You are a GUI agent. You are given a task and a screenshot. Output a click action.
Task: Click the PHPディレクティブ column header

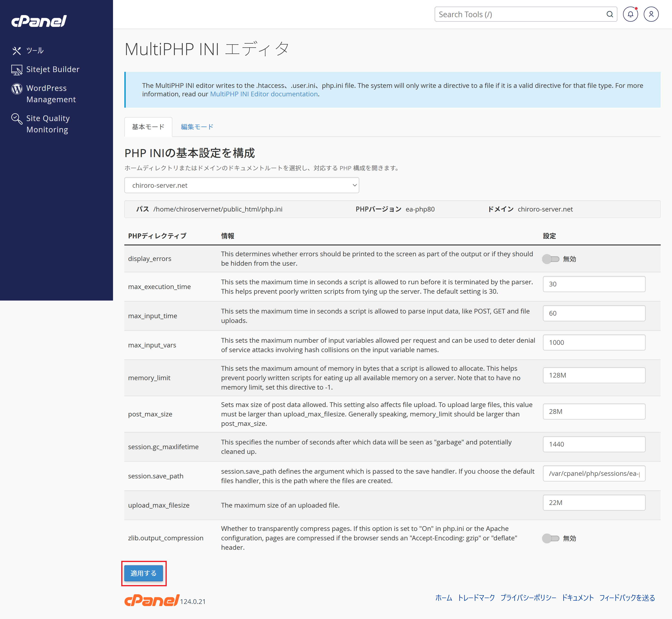pyautogui.click(x=157, y=236)
